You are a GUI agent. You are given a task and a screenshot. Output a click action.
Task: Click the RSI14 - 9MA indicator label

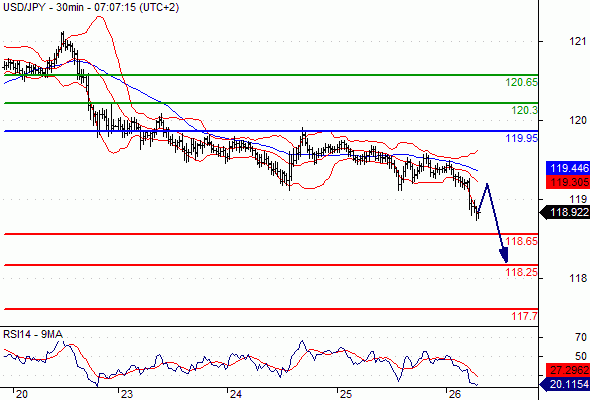(x=33, y=334)
